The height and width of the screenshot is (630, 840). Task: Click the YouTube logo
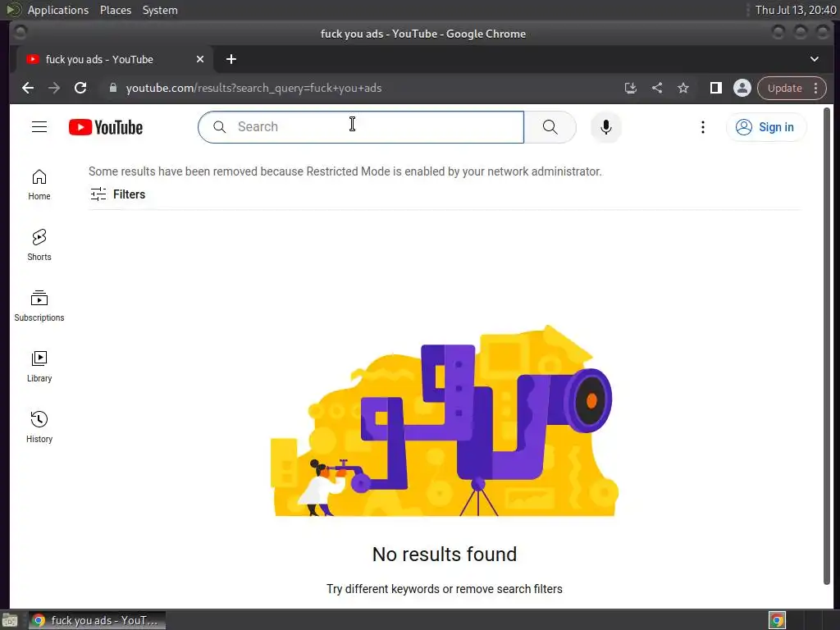click(x=106, y=127)
